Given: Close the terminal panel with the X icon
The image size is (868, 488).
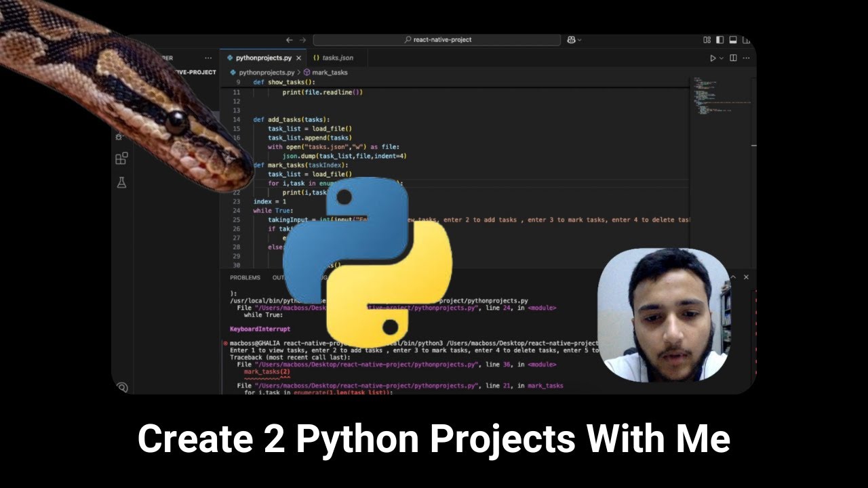Looking at the screenshot, I should tap(746, 277).
